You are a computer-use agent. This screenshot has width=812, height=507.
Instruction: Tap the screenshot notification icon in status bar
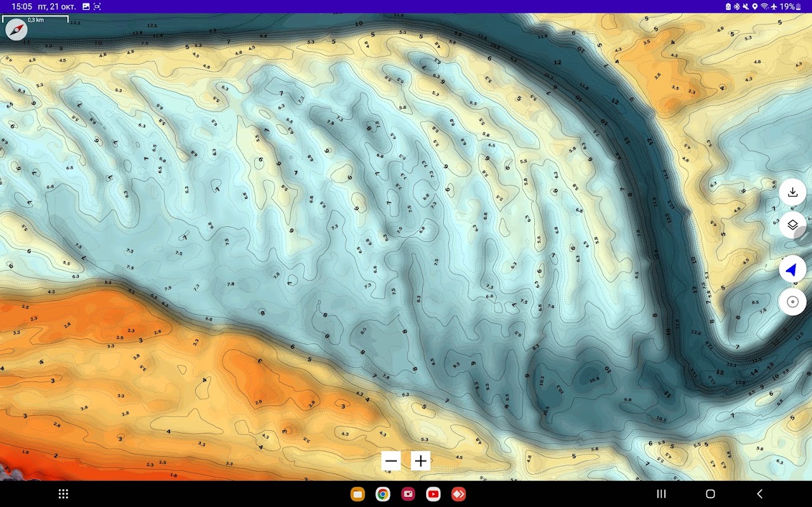[97, 6]
